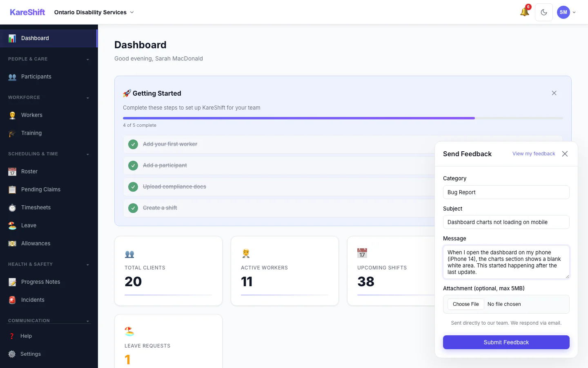The width and height of the screenshot is (588, 368).
Task: Click the Pending Claims clipboard icon
Action: pyautogui.click(x=12, y=190)
